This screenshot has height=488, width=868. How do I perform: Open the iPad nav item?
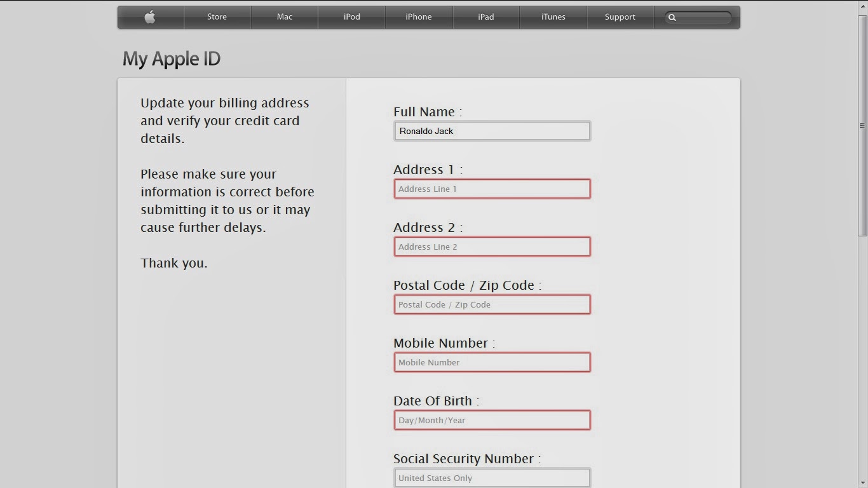[x=486, y=17]
